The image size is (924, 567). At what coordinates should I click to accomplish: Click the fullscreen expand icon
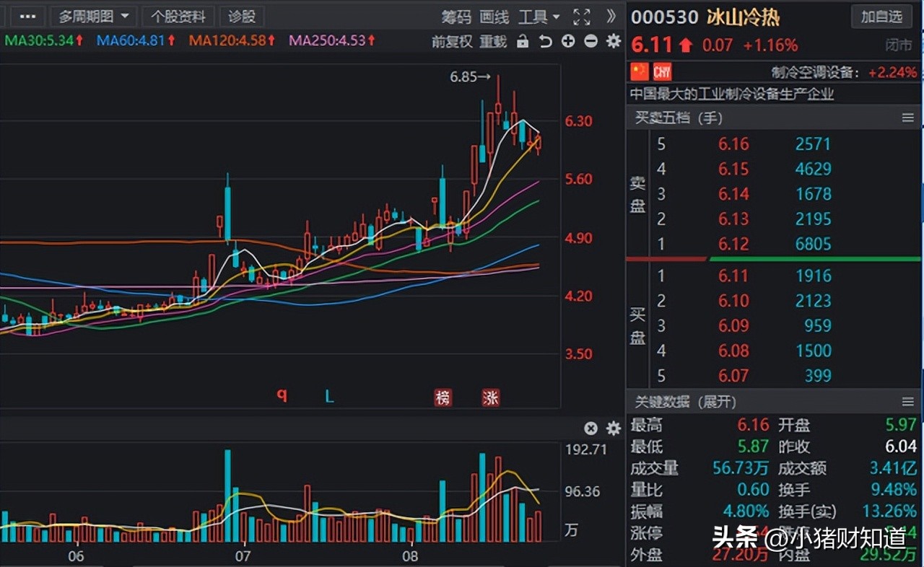[x=582, y=17]
